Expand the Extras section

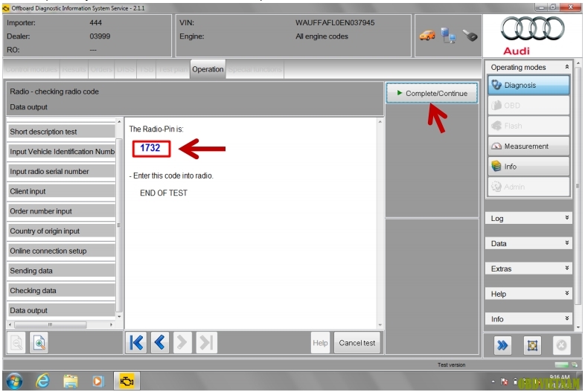pyautogui.click(x=528, y=269)
